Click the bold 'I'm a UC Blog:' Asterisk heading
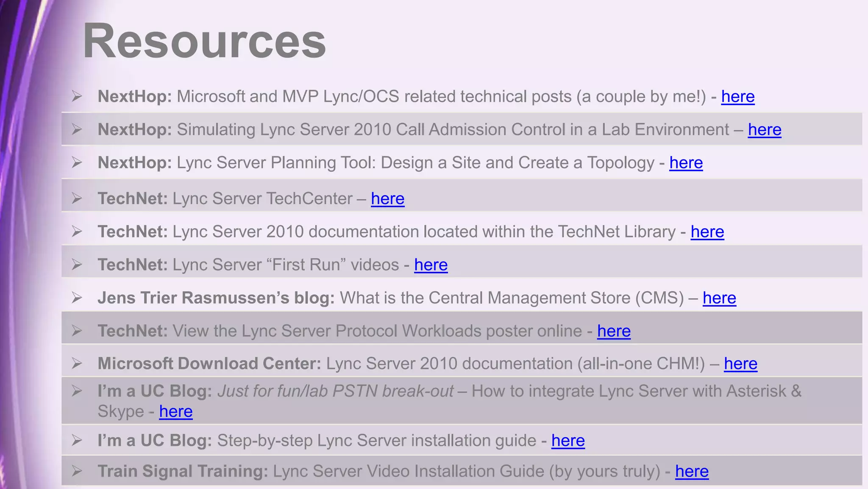 (155, 391)
